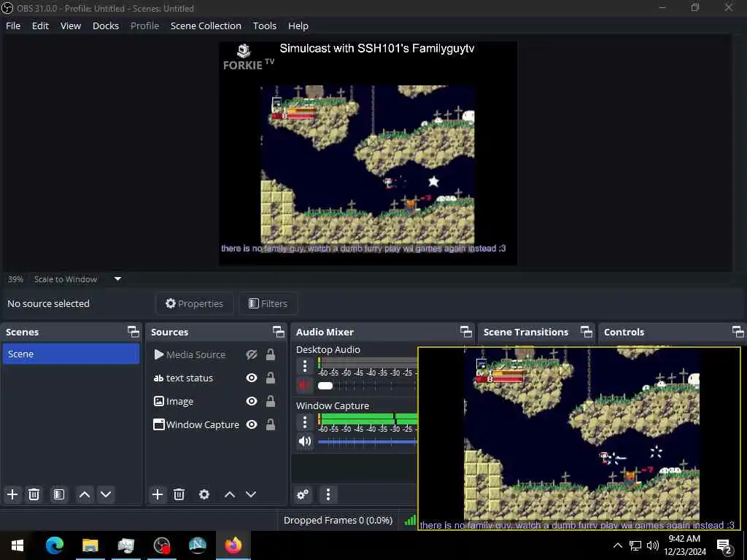The image size is (747, 560).
Task: Toggle lock on Window Capture source
Action: 270,425
